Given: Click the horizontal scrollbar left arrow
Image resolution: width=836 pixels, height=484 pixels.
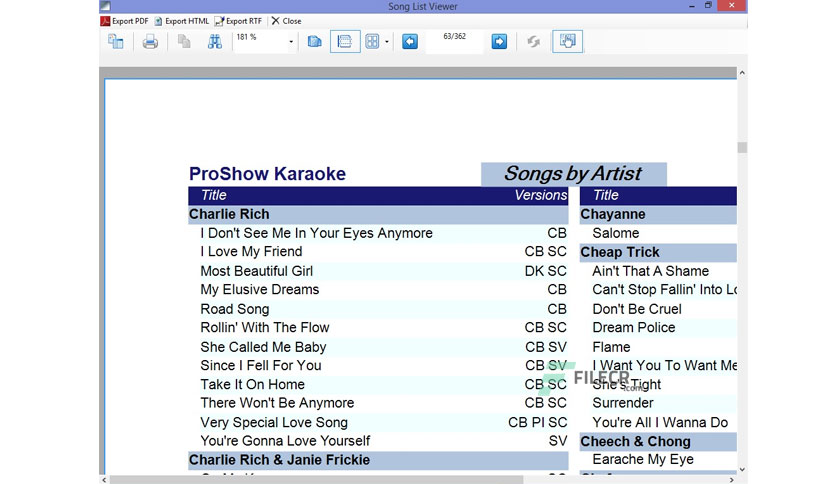Looking at the screenshot, I should (104, 480).
